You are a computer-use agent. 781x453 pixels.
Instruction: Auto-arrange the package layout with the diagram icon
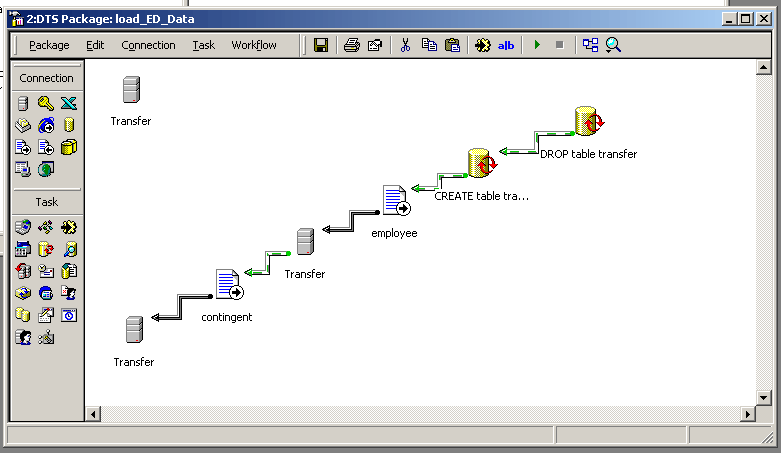[x=590, y=45]
